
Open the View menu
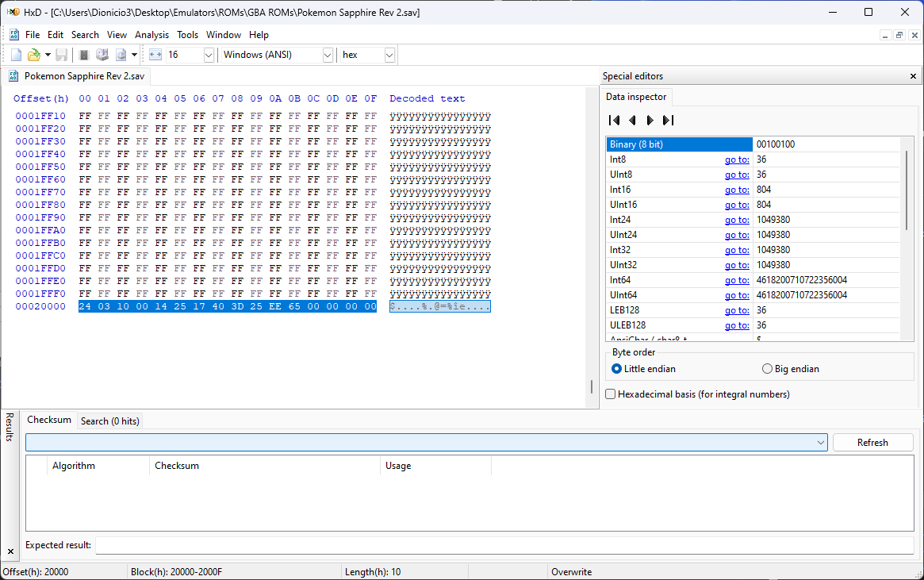(x=117, y=35)
